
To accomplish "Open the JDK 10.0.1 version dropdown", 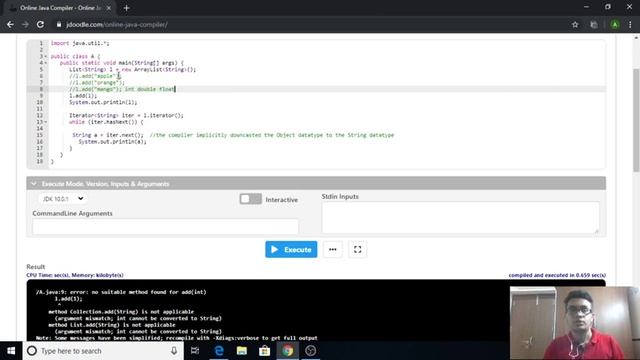I will pos(62,199).
